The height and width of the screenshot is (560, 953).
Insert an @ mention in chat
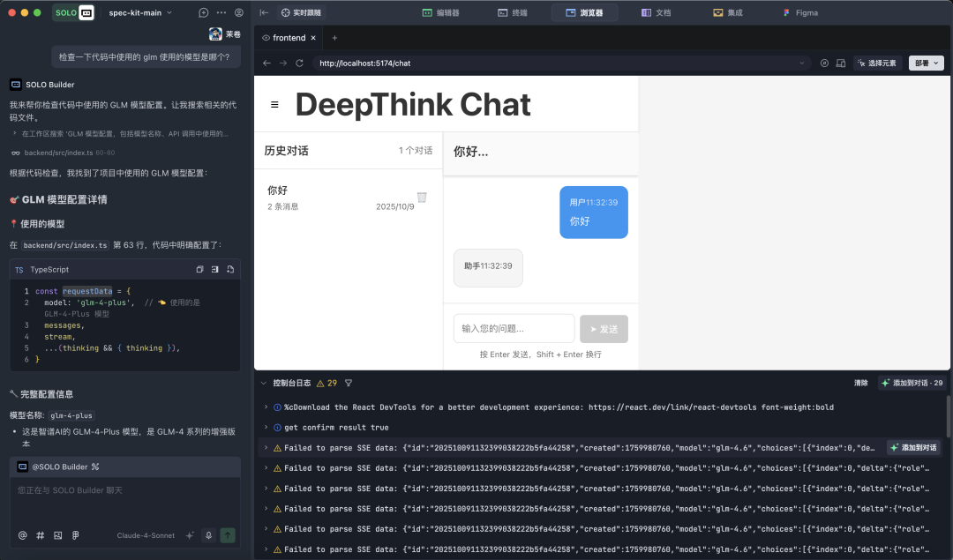22,535
